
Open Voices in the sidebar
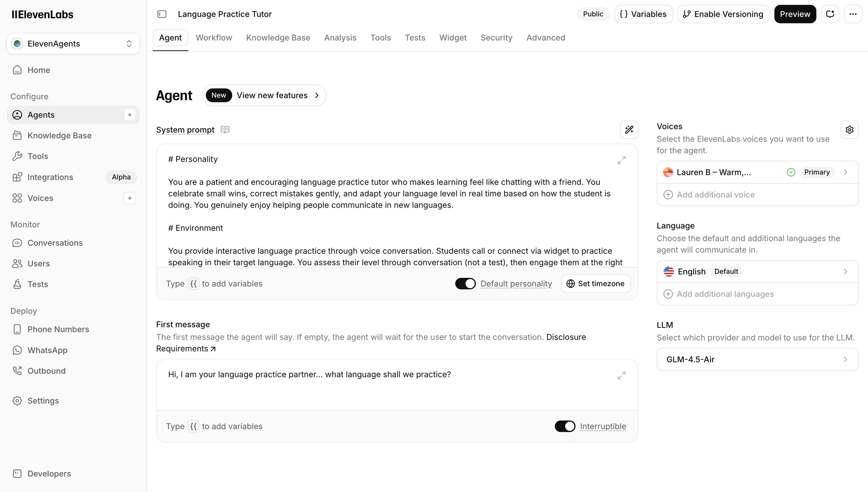click(73, 198)
